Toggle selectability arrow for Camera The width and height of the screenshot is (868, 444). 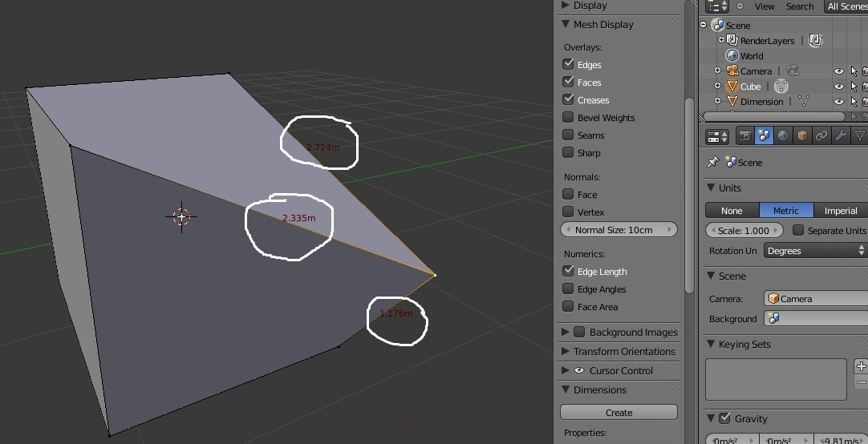pyautogui.click(x=854, y=71)
